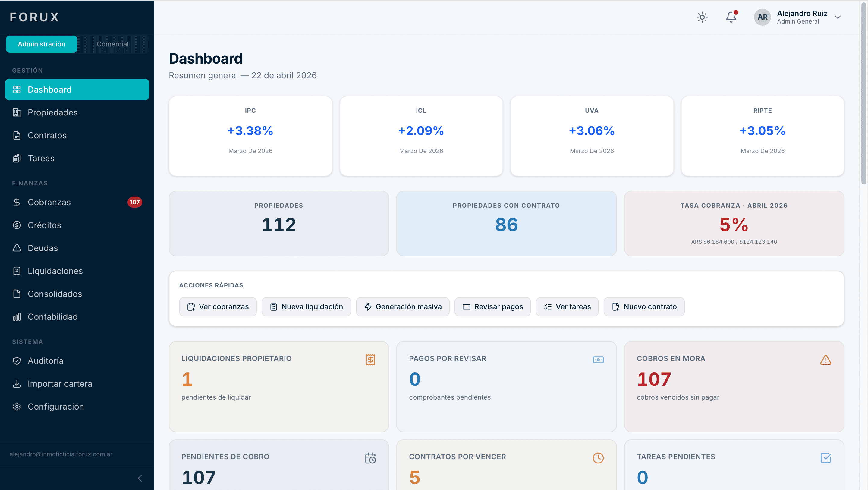Open Liquidaciones section
This screenshot has width=868, height=490.
77,271
